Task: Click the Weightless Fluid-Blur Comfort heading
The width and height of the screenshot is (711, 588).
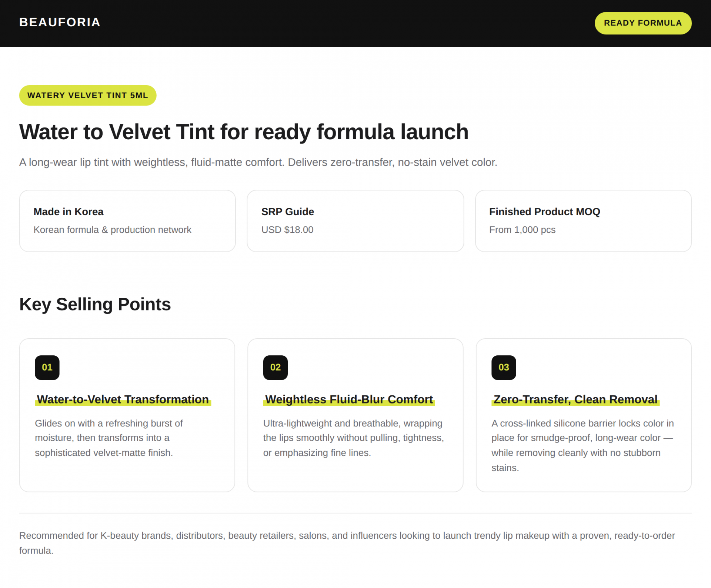Action: (x=349, y=399)
